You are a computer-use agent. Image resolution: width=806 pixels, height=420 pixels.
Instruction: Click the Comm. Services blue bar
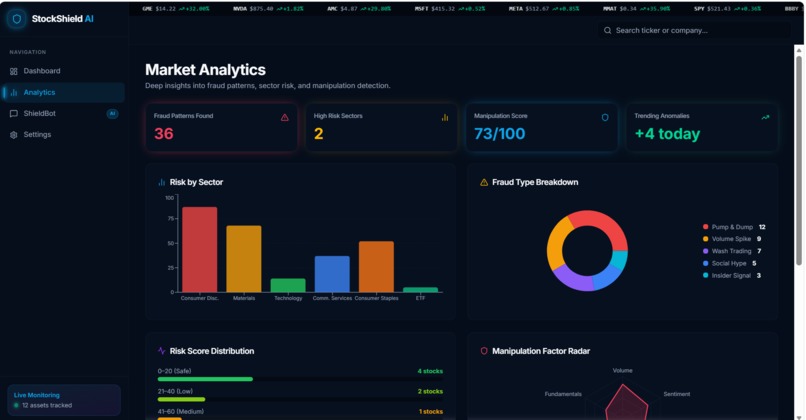point(332,274)
